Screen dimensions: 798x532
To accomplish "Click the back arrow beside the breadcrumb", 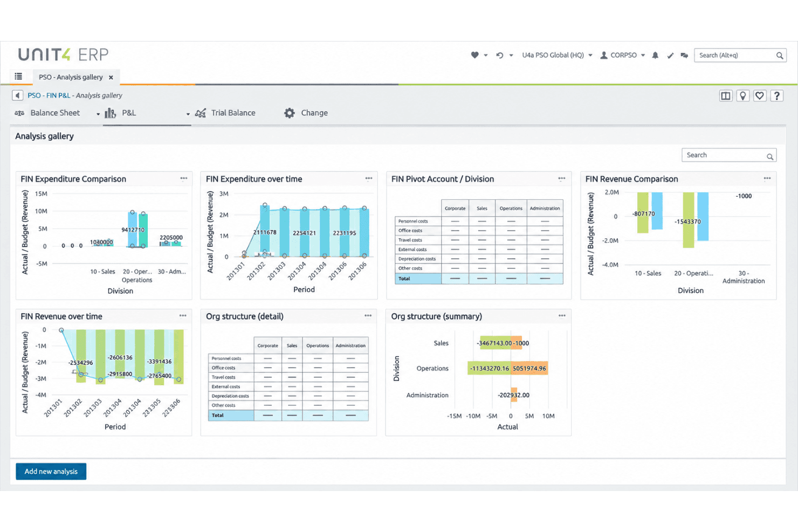I will coord(17,95).
